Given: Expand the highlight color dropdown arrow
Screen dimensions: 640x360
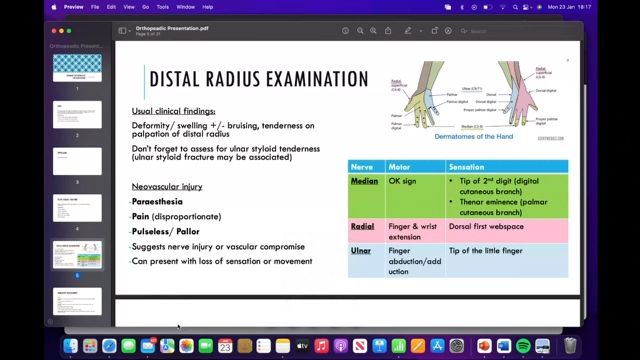Looking at the screenshot, I should coord(420,31).
